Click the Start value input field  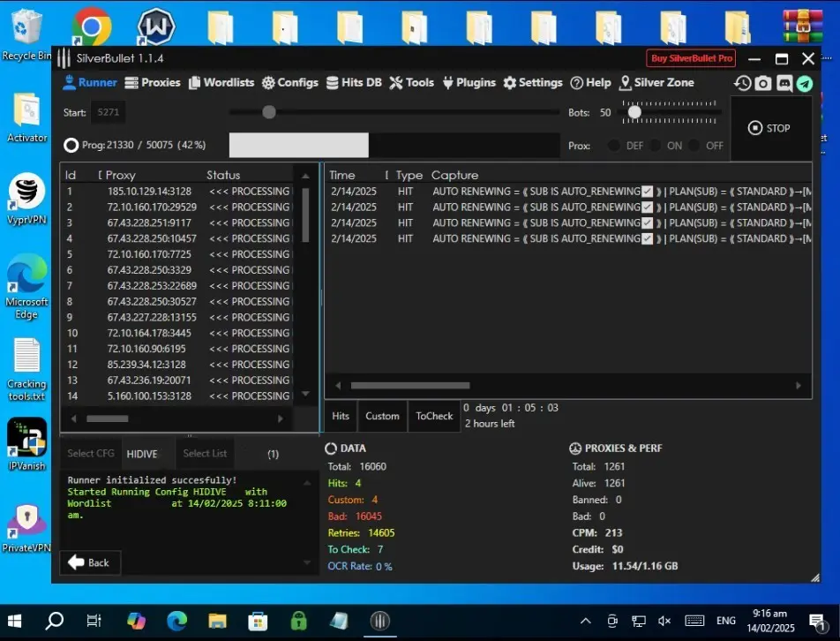(x=109, y=112)
